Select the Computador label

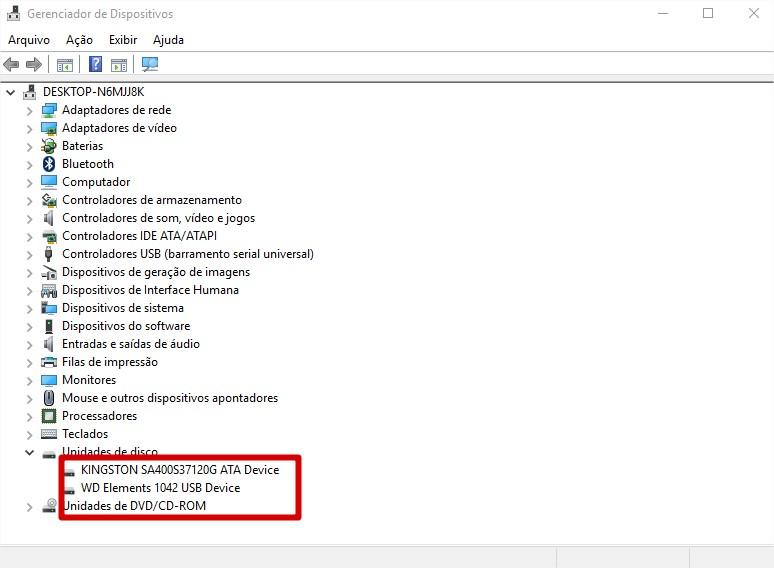pos(96,182)
